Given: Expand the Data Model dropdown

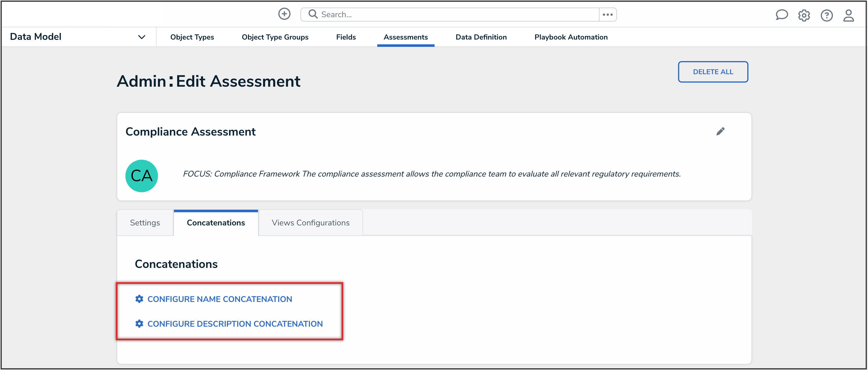Looking at the screenshot, I should (x=142, y=37).
